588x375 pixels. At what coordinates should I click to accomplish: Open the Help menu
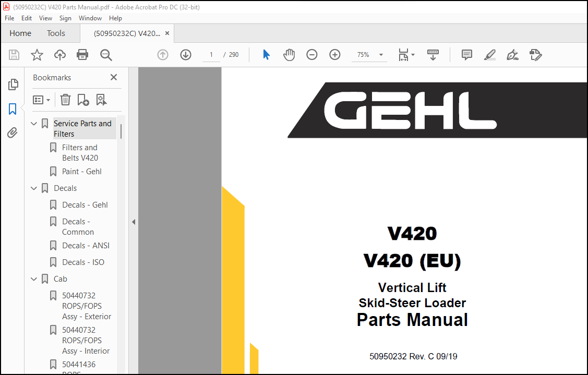coord(115,18)
